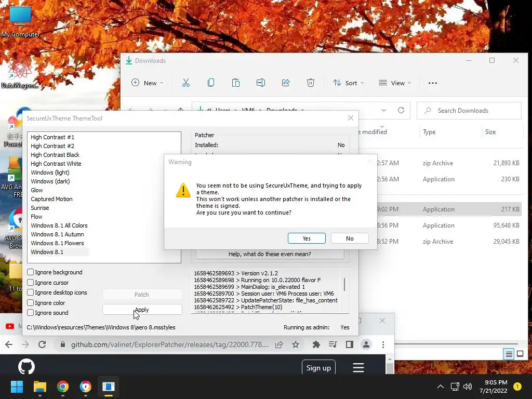Open the GitHub hamburger menu

[x=358, y=367]
